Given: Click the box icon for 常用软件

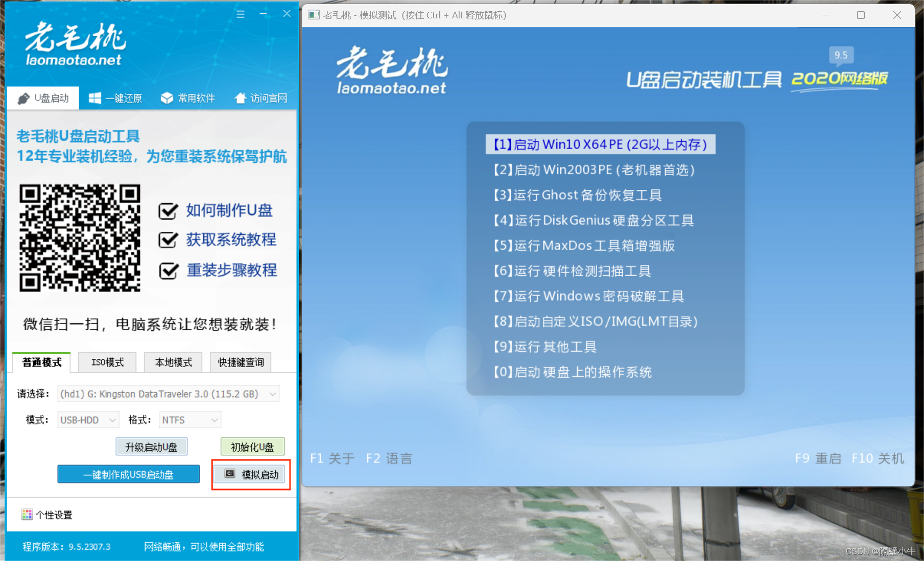Looking at the screenshot, I should [167, 98].
